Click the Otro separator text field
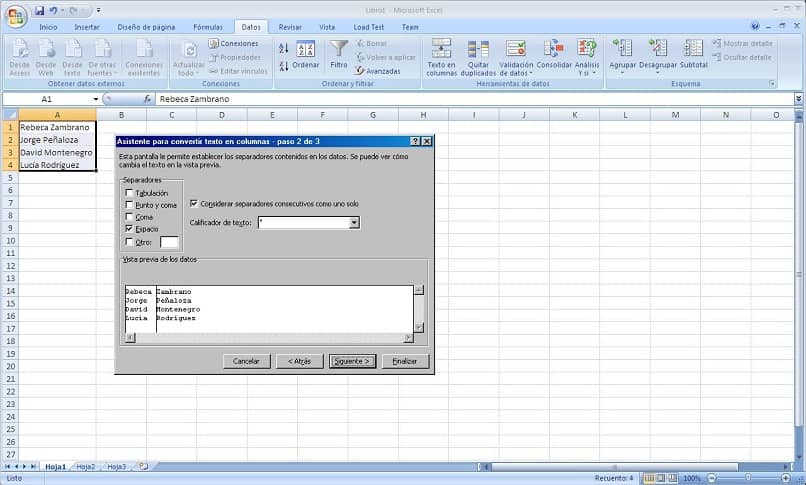 (x=169, y=242)
